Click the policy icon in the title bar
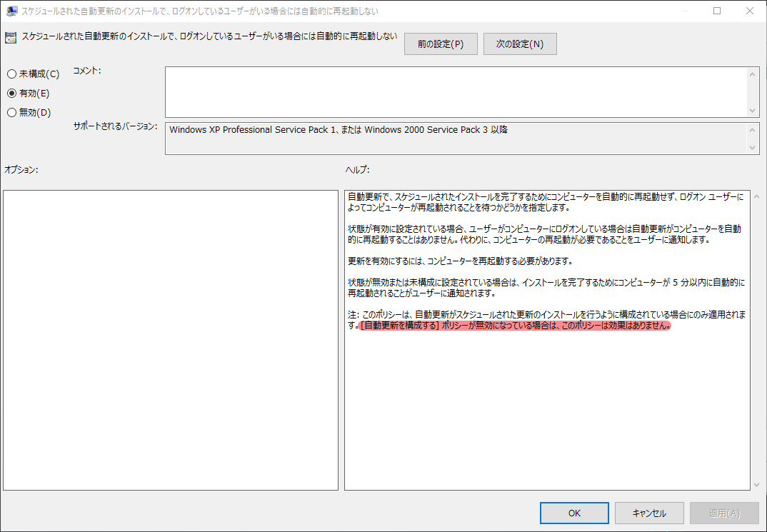Image resolution: width=767 pixels, height=532 pixels. 10,10
